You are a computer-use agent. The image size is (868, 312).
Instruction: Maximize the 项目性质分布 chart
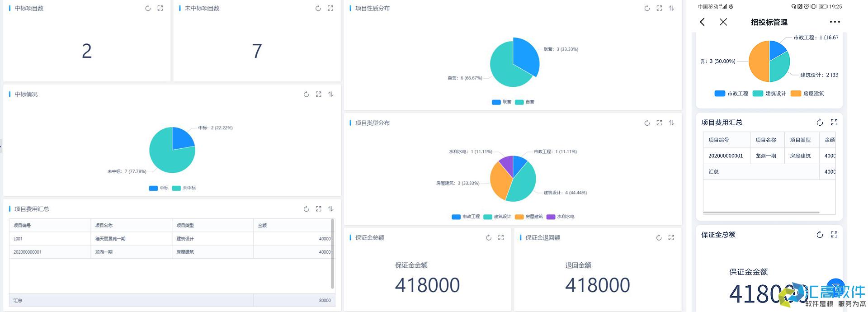(659, 8)
